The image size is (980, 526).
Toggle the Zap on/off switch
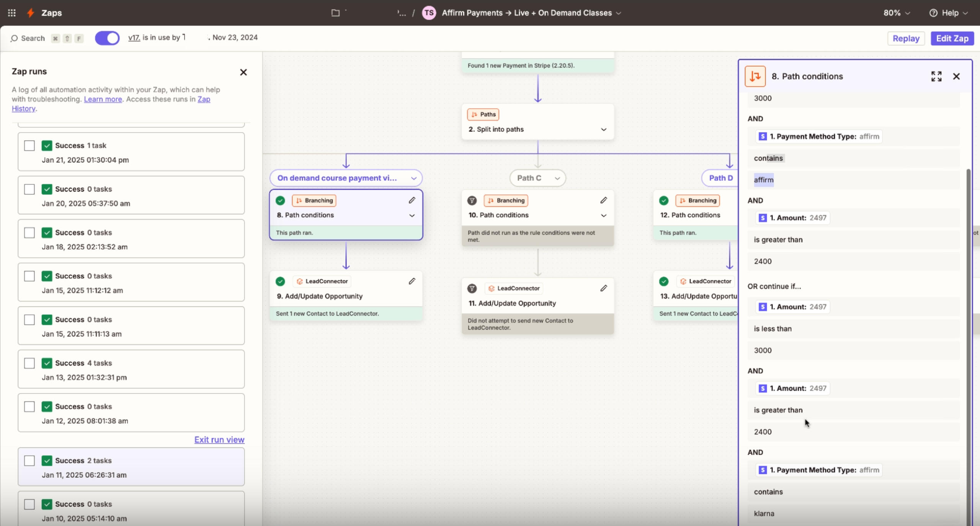pos(107,38)
